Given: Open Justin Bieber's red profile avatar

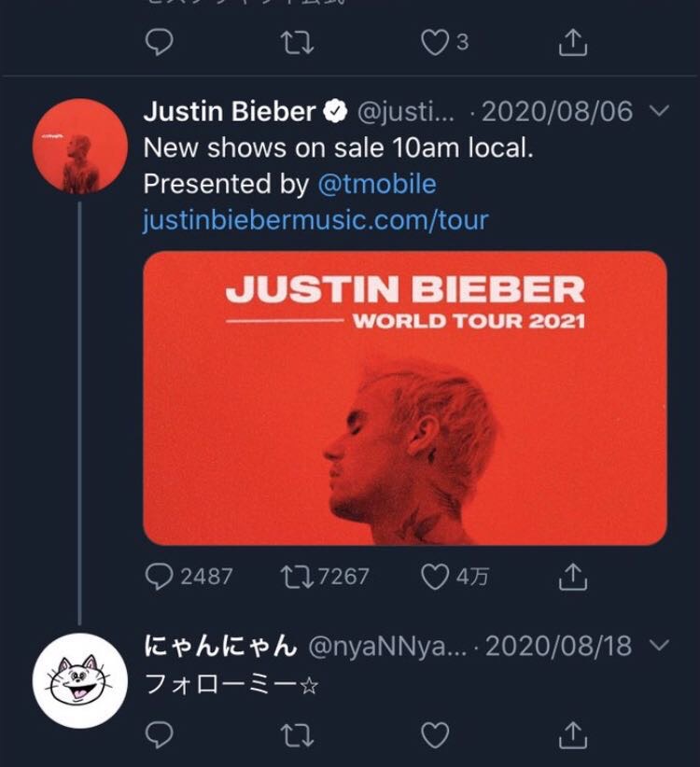Looking at the screenshot, I should (x=79, y=146).
